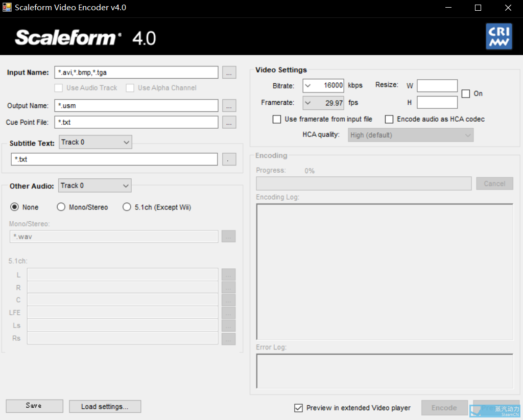523x420 pixels.
Task: Maximize the Scaleform Video Encoder window
Action: tap(478, 7)
